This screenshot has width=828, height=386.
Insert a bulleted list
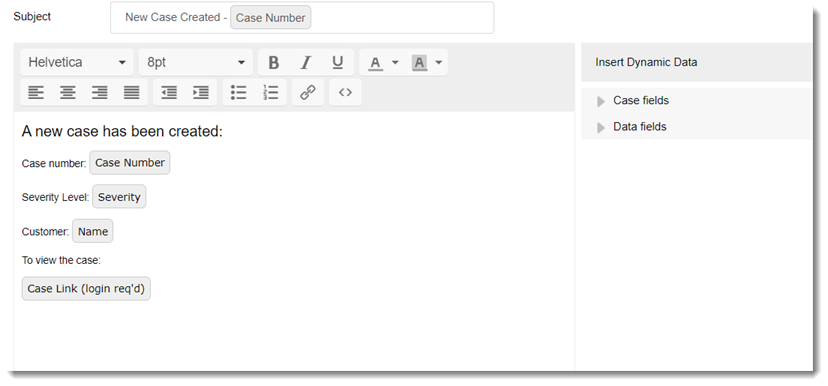pos(239,92)
